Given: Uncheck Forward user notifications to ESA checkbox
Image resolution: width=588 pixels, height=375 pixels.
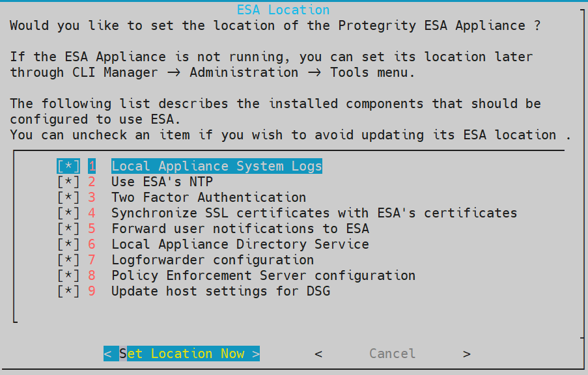Looking at the screenshot, I should coord(68,229).
